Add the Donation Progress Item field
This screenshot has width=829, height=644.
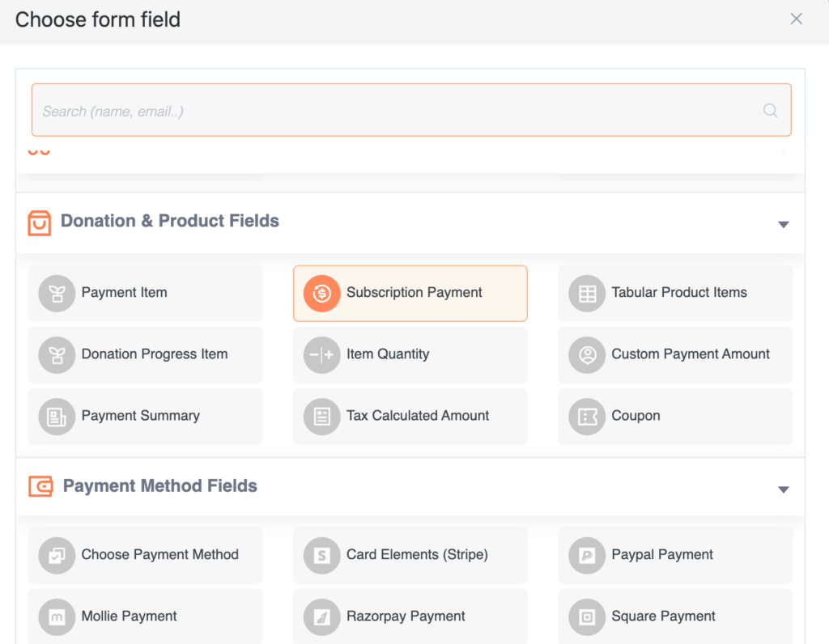pos(146,355)
